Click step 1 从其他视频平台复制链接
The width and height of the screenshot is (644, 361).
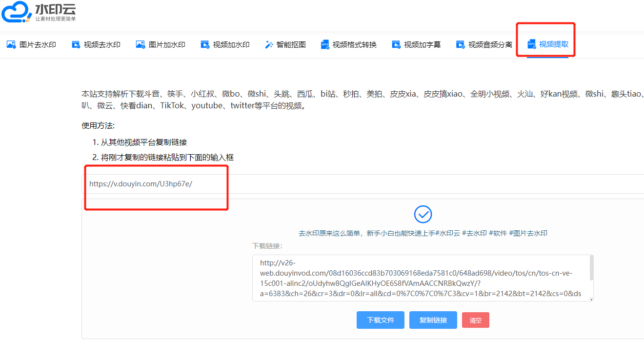pyautogui.click(x=144, y=142)
